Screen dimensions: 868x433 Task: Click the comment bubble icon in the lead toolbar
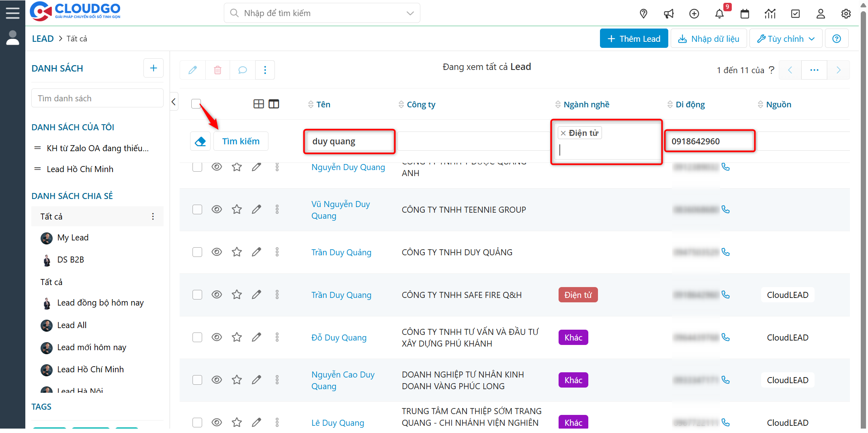click(x=242, y=70)
